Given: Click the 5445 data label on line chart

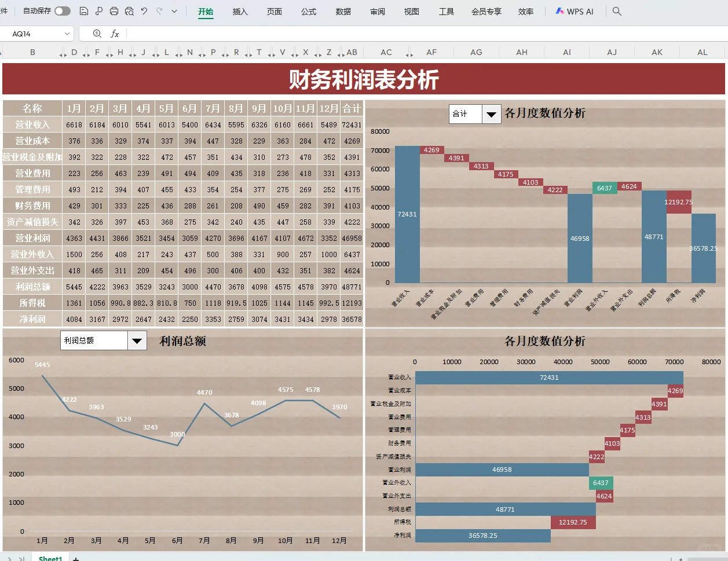Looking at the screenshot, I should pyautogui.click(x=42, y=365).
